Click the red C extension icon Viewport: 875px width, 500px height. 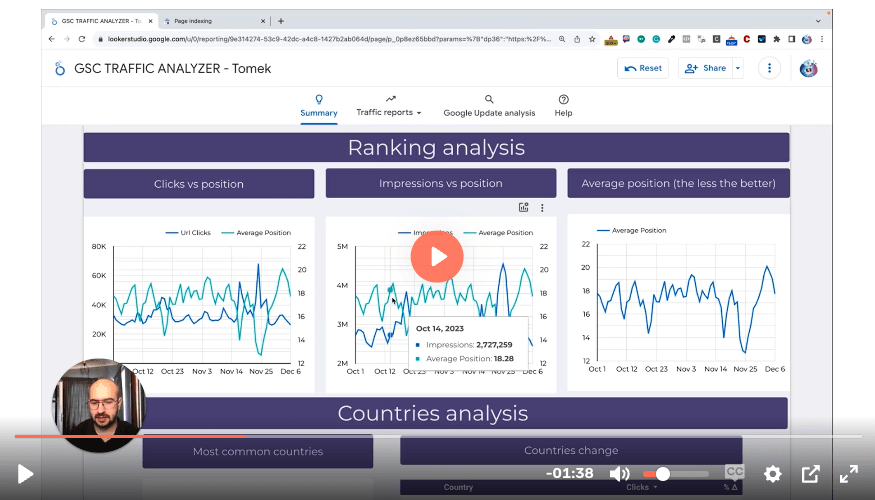point(747,39)
